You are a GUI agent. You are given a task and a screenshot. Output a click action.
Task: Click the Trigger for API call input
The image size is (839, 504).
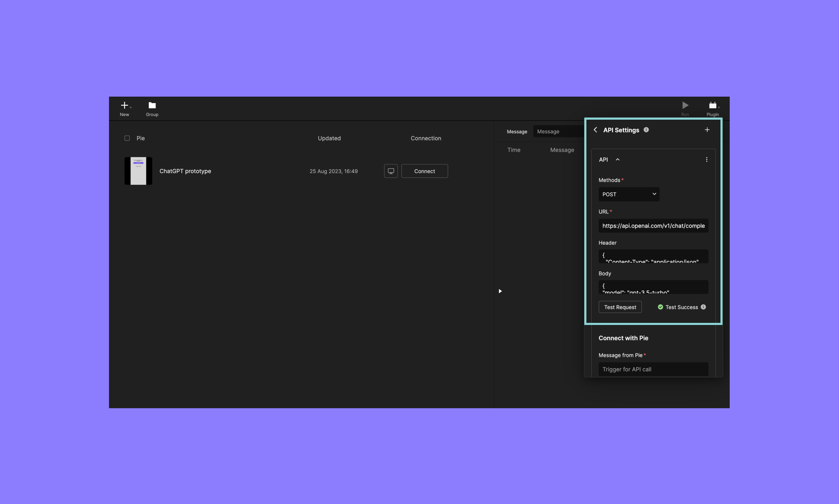click(653, 369)
